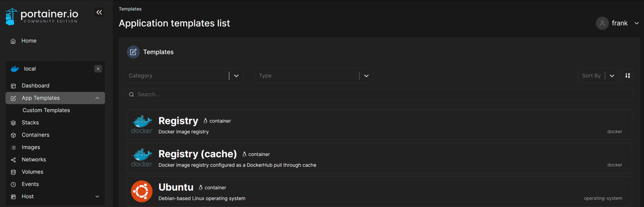Open the Stacks page
The width and height of the screenshot is (644, 207).
[x=30, y=123]
